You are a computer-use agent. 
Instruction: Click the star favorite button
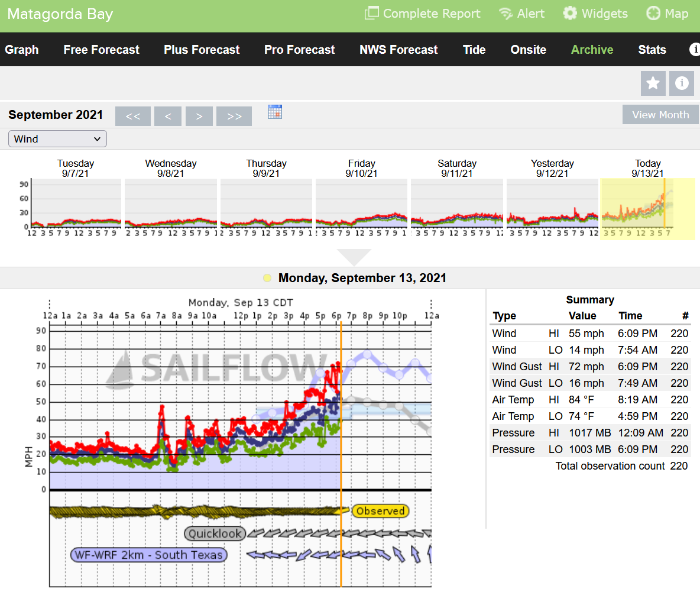[x=653, y=83]
